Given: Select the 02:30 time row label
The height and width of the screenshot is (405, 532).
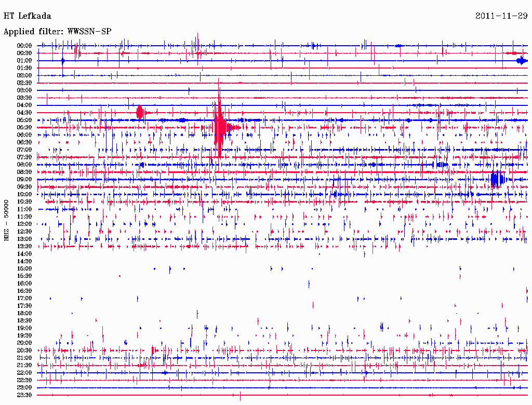Looking at the screenshot, I should tap(24, 83).
